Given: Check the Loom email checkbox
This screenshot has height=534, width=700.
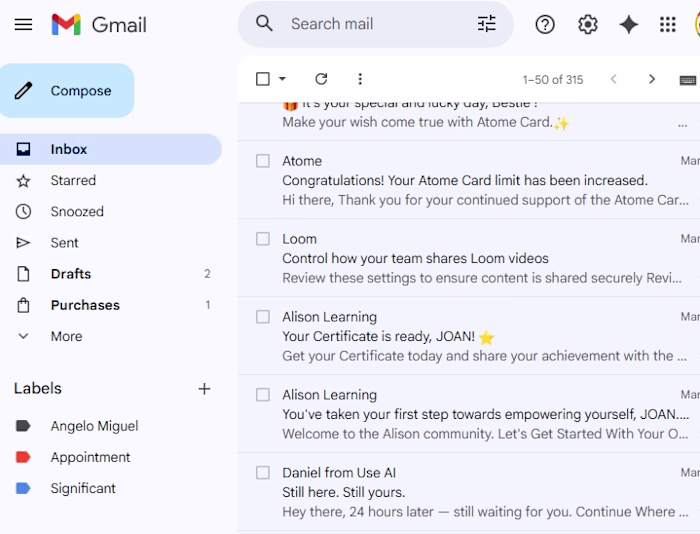Looking at the screenshot, I should (263, 239).
